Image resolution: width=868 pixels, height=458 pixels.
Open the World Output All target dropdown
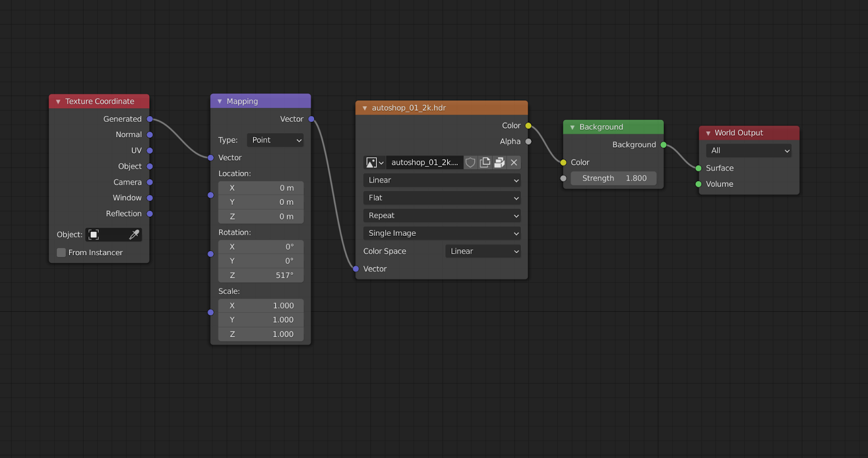point(749,151)
